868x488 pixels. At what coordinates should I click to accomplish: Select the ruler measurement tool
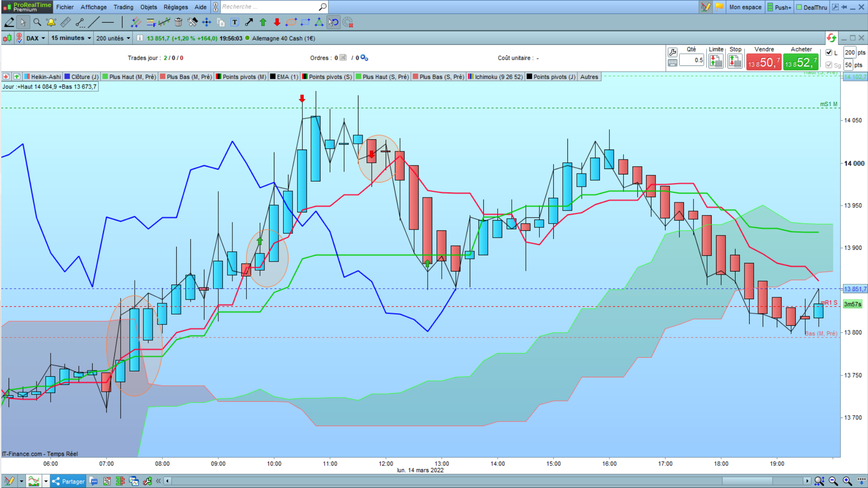[x=66, y=22]
